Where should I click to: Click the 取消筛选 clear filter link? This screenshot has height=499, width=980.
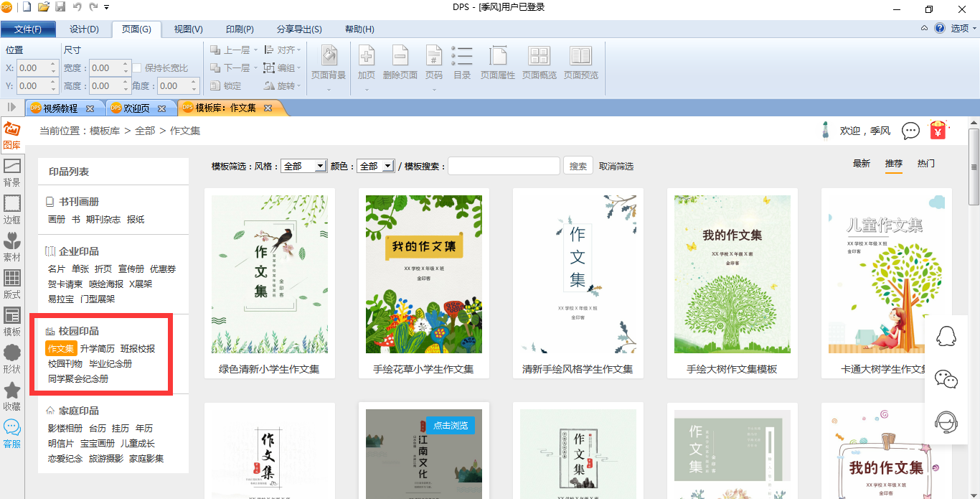pos(616,166)
